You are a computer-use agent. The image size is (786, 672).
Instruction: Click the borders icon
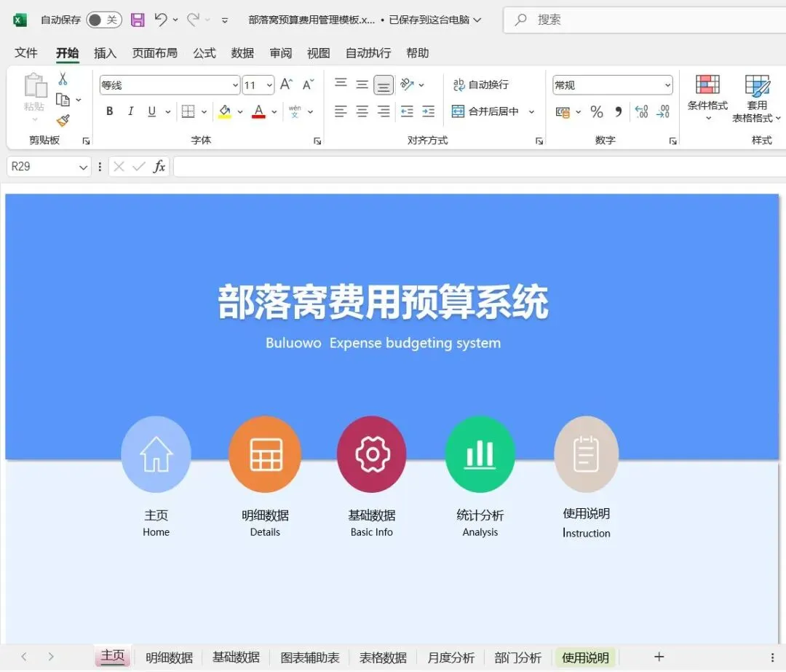coord(188,111)
